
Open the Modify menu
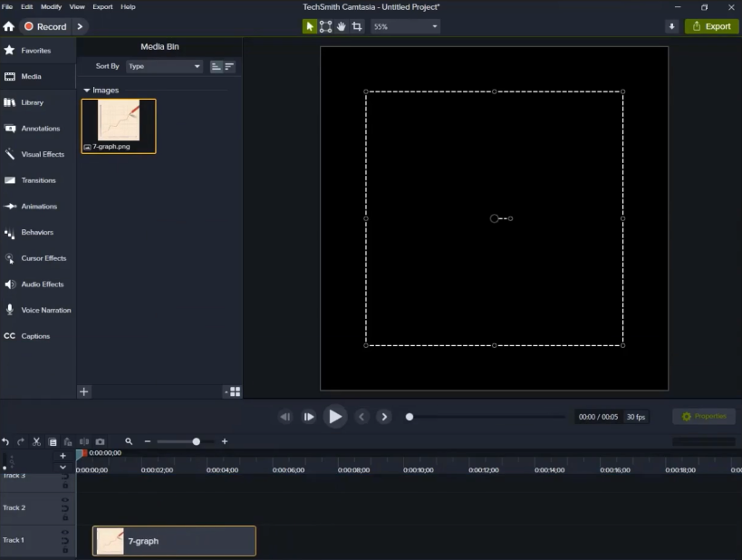pyautogui.click(x=51, y=6)
